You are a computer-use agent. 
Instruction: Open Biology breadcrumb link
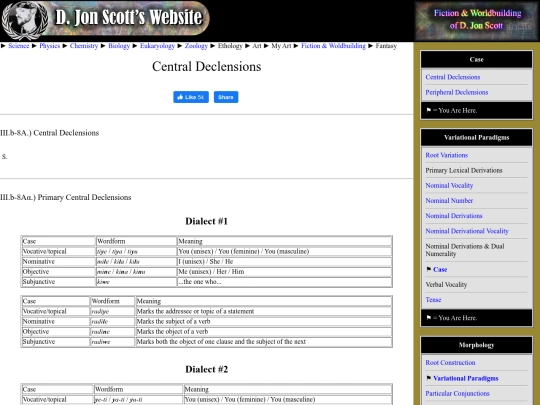[119, 46]
